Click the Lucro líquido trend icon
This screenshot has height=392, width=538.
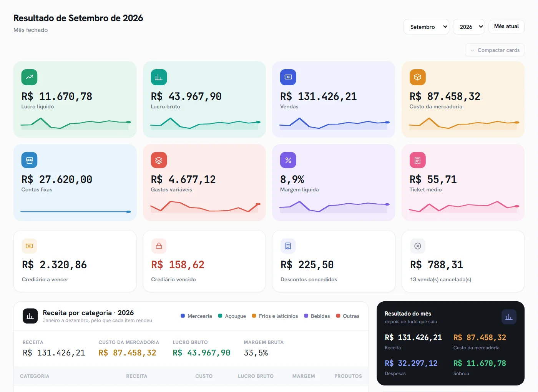click(29, 77)
